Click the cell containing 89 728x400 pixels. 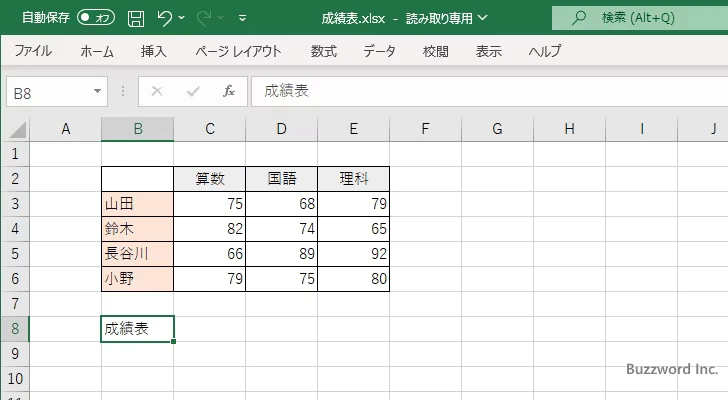pos(282,254)
